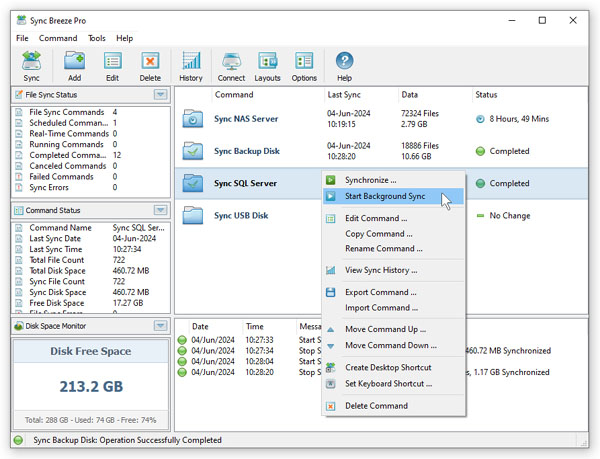Viewport: 600px width, 459px height.
Task: Select the Sync NAS Server command name
Action: tap(246, 119)
